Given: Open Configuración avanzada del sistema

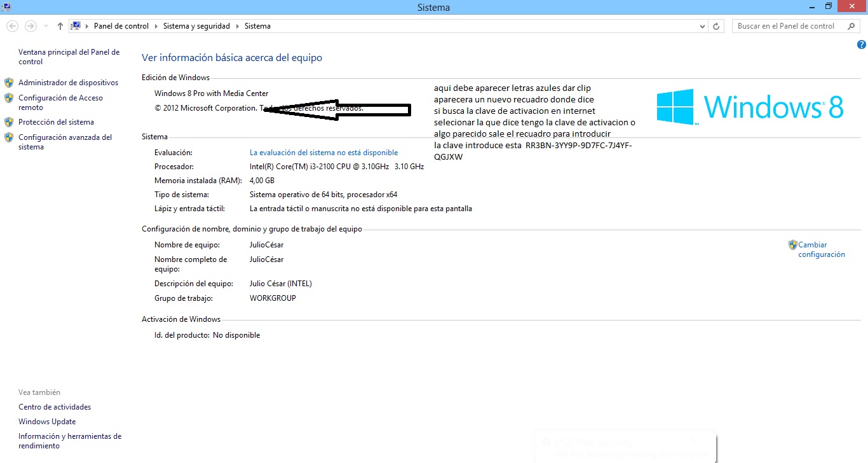Looking at the screenshot, I should click(65, 142).
